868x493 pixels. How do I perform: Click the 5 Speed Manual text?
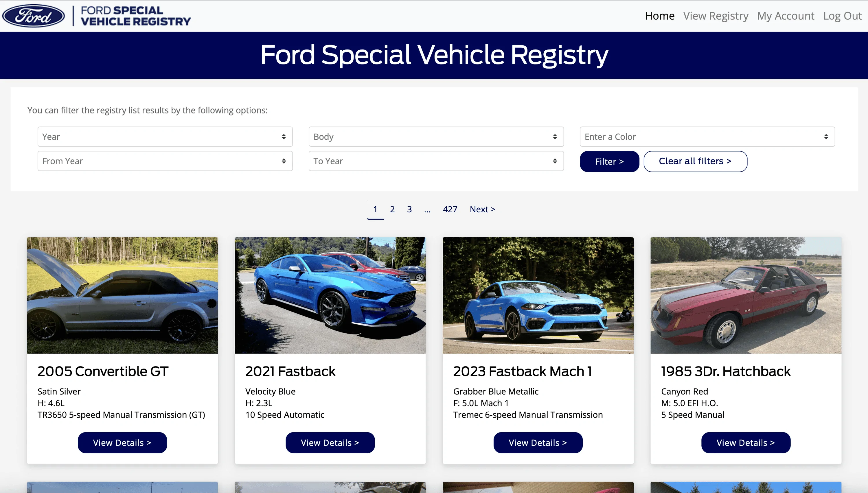[x=693, y=415]
